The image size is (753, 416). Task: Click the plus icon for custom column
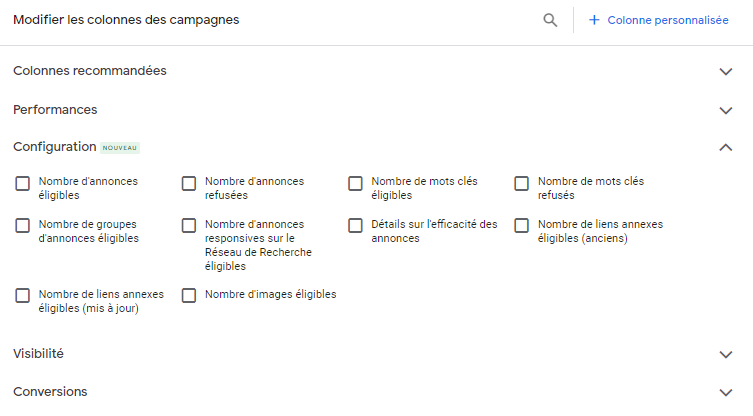(594, 20)
